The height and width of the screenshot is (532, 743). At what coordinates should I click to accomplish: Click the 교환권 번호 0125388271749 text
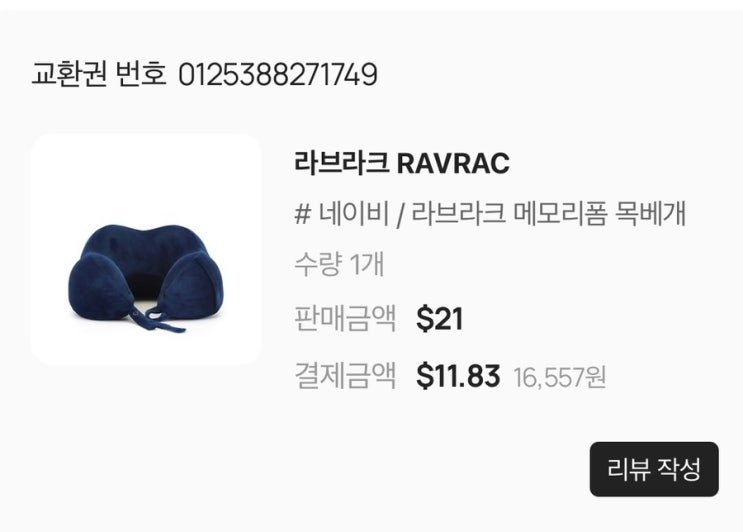point(205,74)
